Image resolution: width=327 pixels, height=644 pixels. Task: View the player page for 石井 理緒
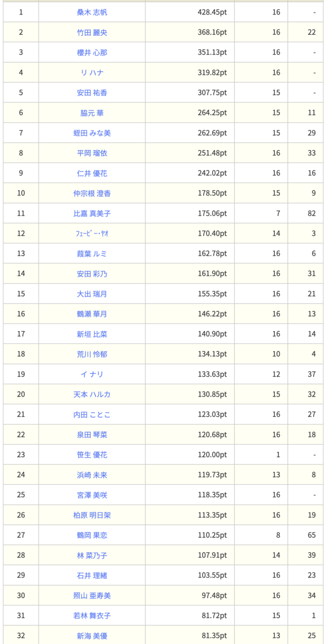(x=92, y=576)
